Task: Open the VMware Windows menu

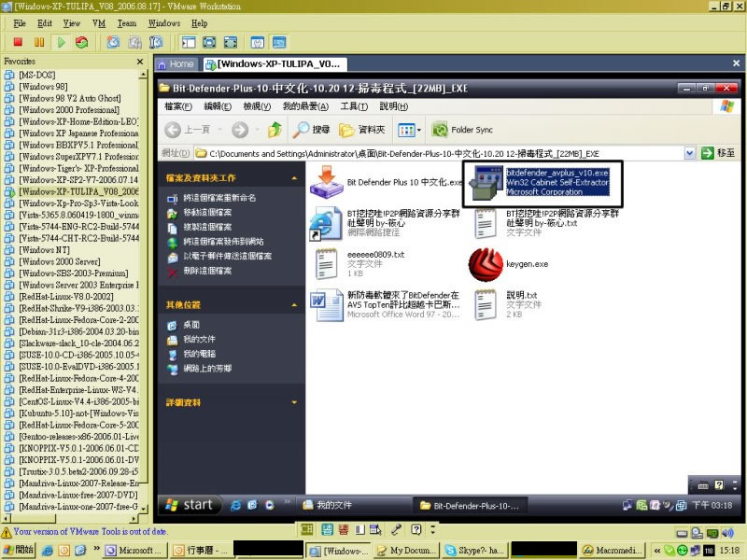Action: (164, 23)
